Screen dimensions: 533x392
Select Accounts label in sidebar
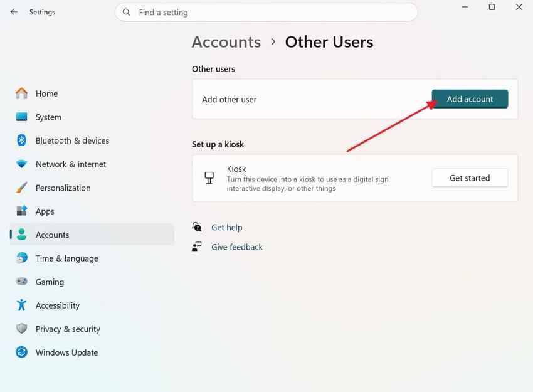(52, 235)
